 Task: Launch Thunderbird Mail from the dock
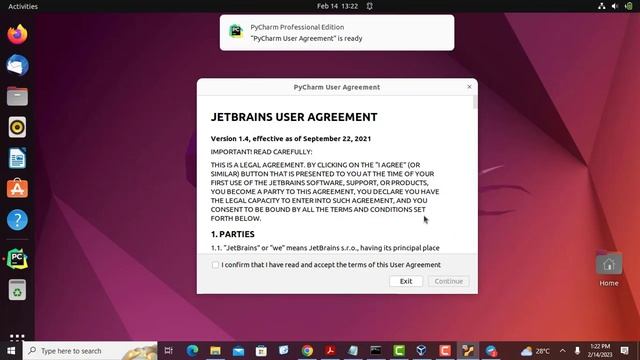click(17, 65)
